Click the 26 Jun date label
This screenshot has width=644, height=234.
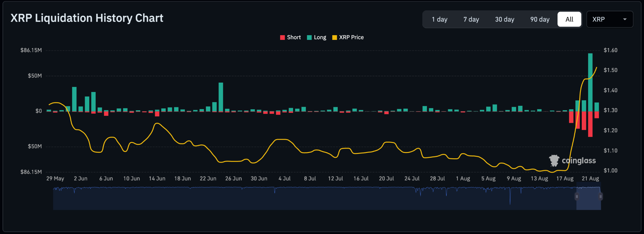click(233, 179)
